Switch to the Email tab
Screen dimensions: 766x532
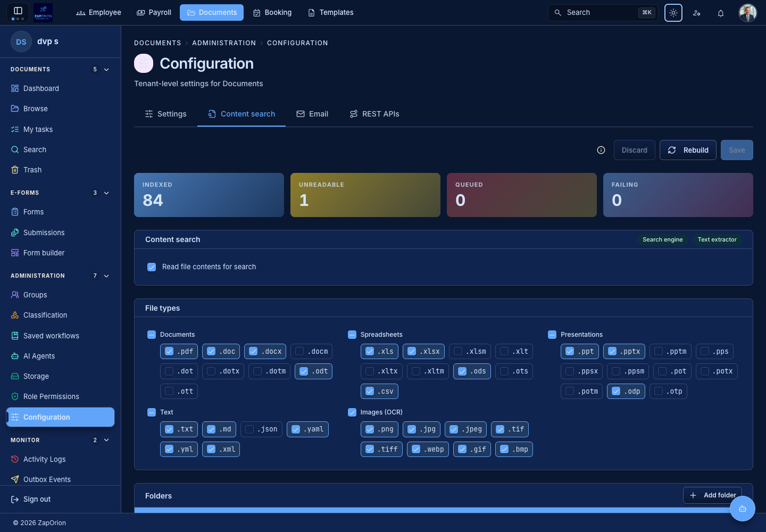tap(312, 114)
